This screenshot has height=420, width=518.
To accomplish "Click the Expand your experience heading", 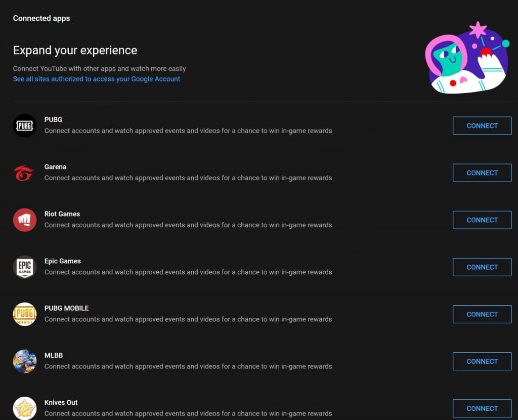I will [x=75, y=50].
